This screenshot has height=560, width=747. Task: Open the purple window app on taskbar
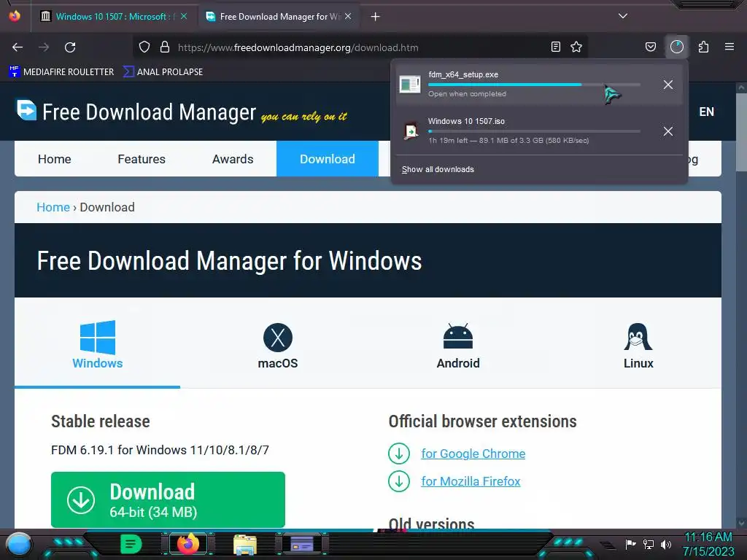301,544
